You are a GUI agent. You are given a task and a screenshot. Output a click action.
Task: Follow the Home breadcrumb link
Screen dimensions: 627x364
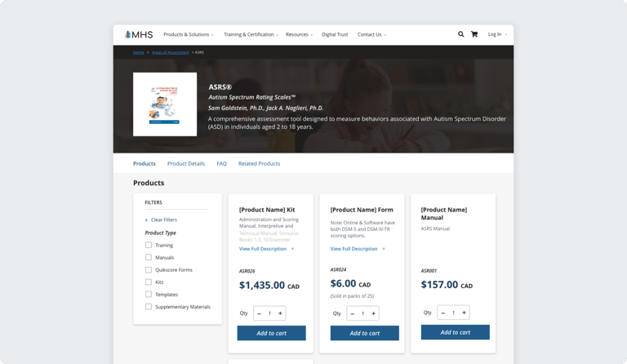pyautogui.click(x=138, y=52)
